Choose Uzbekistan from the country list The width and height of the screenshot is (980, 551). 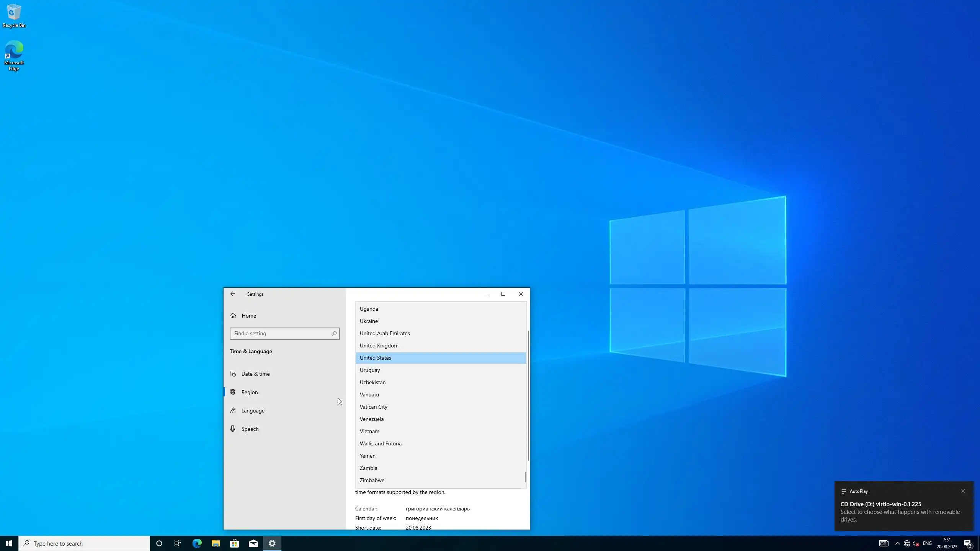pos(372,382)
